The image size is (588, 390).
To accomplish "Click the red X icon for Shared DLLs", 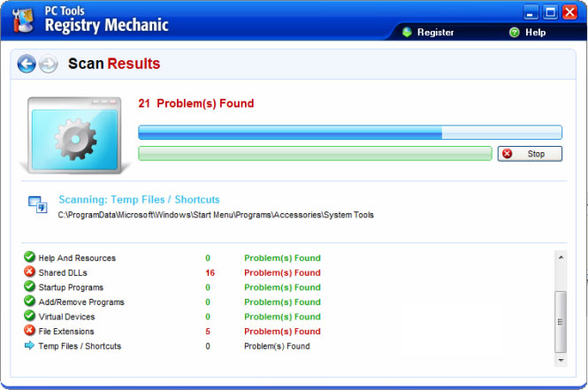I will pyautogui.click(x=29, y=271).
